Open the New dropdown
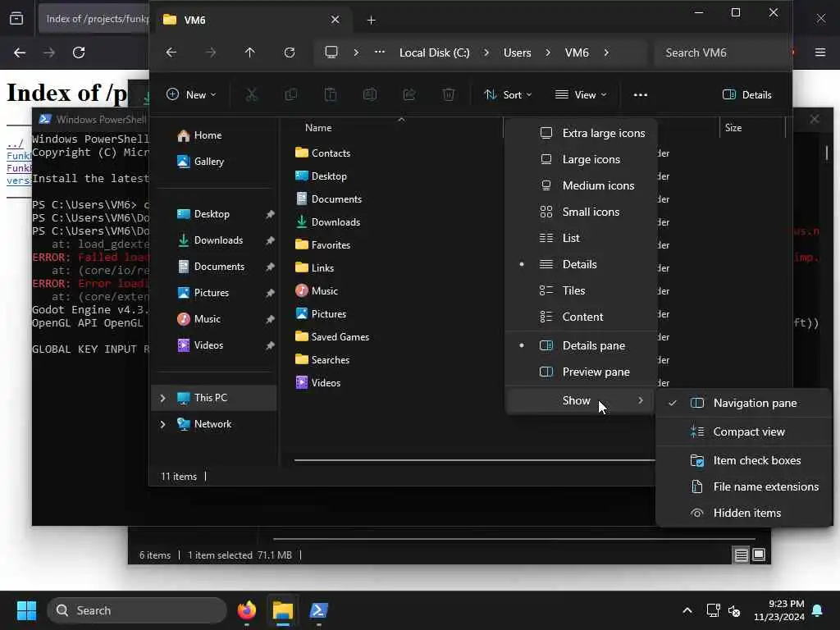840x630 pixels. coord(191,95)
